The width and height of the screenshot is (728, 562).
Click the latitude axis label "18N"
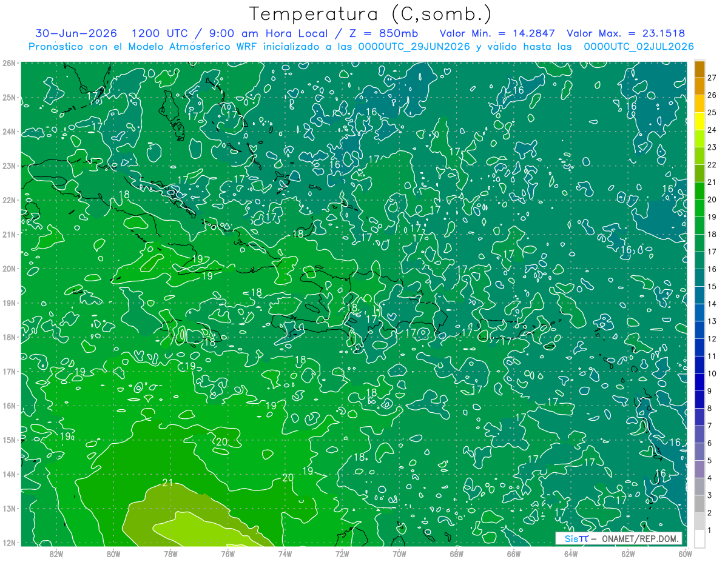point(9,337)
